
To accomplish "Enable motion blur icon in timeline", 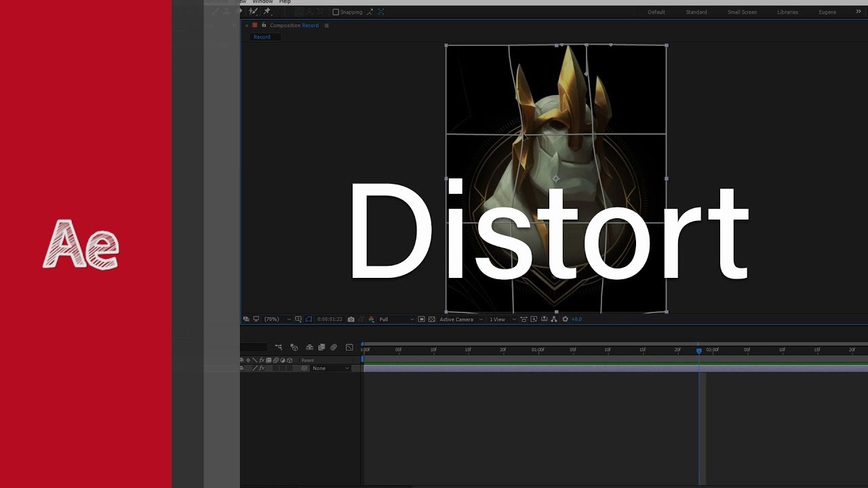I will tap(334, 347).
